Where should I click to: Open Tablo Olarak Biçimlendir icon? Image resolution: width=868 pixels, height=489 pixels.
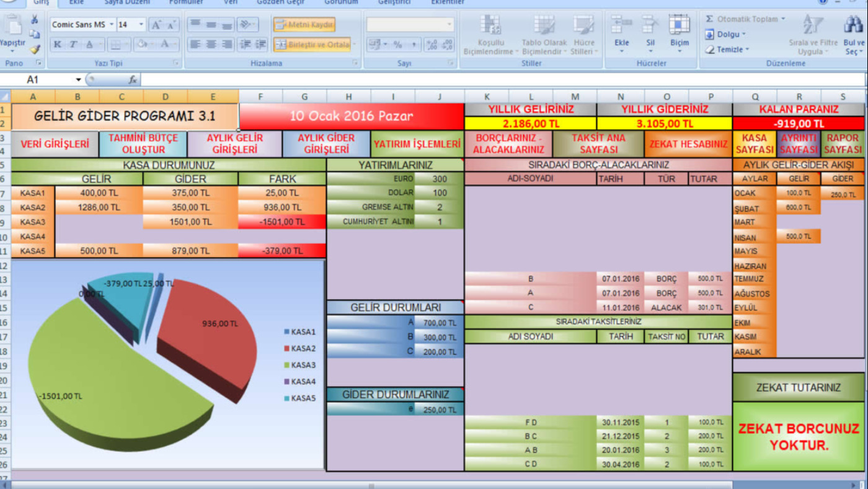click(544, 26)
